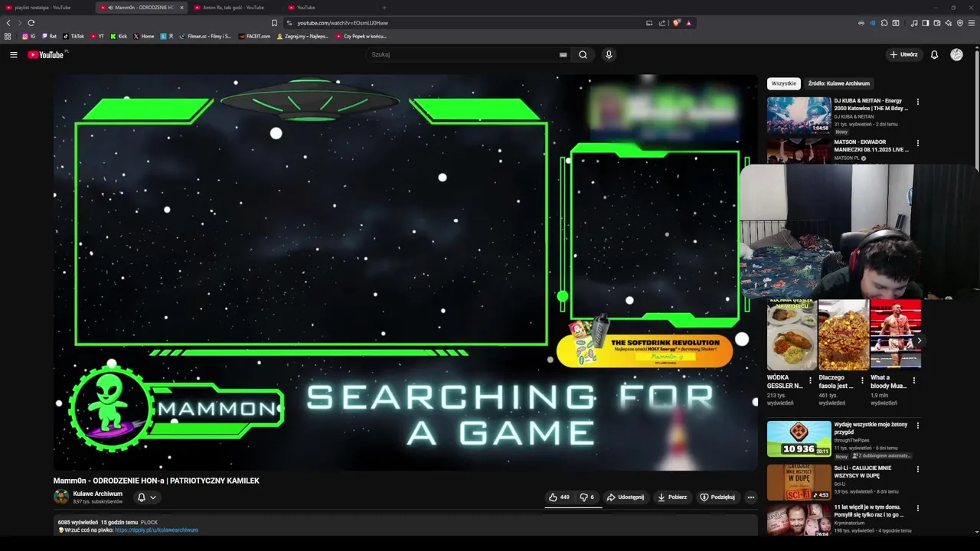Toggle the browser sidebar panel icon
The width and height of the screenshot is (980, 551).
(x=926, y=23)
